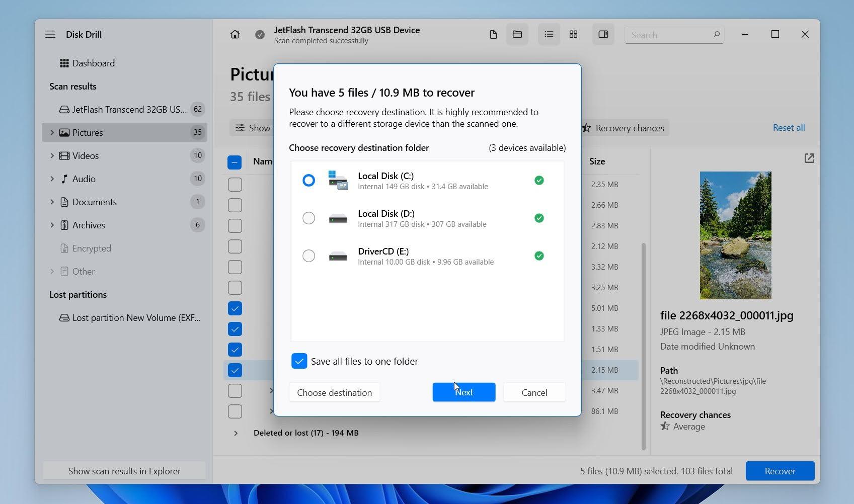Screen dimensions: 854x504
Task: Open JetFlash Transcend 32GB scan results
Action: pos(124,109)
